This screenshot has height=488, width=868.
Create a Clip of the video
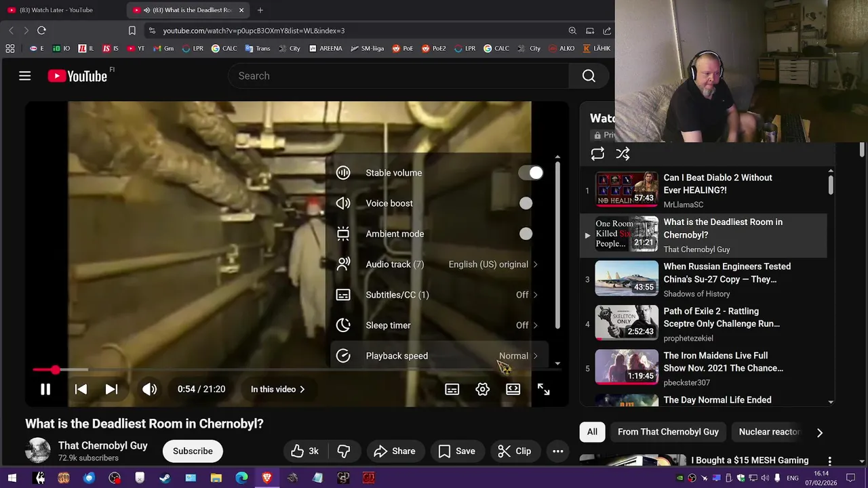coord(515,451)
